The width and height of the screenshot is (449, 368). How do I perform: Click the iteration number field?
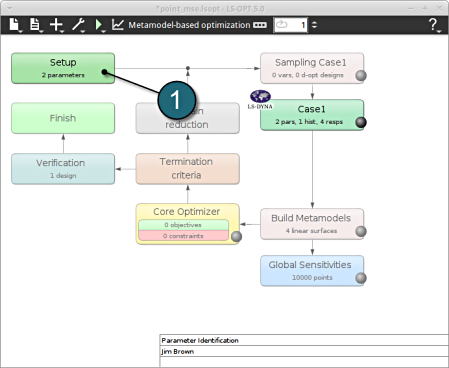tap(290, 25)
